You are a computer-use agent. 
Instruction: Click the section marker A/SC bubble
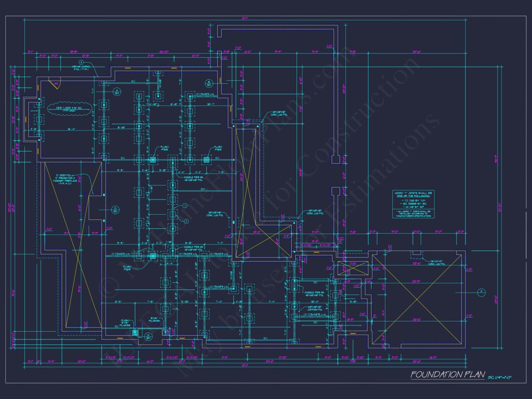[x=117, y=92]
